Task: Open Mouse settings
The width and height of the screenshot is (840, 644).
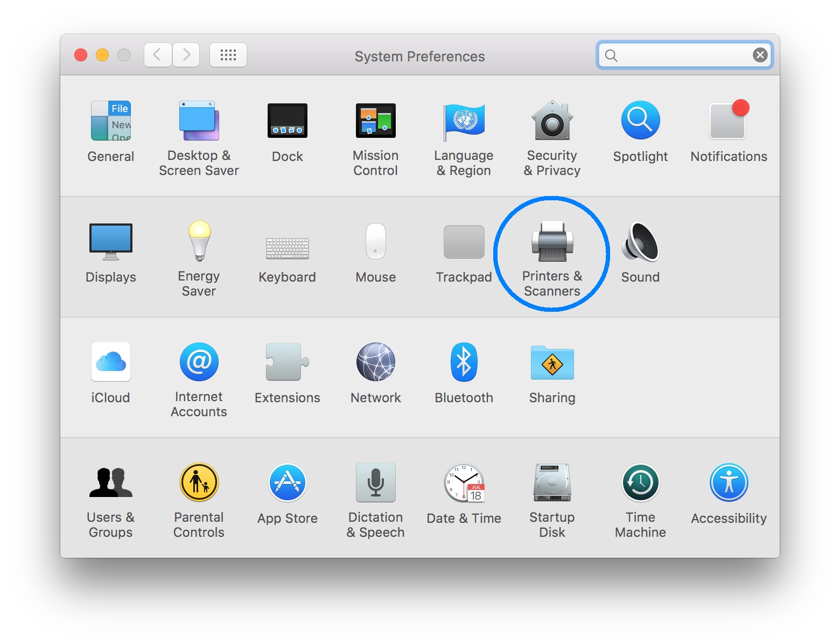Action: [376, 253]
